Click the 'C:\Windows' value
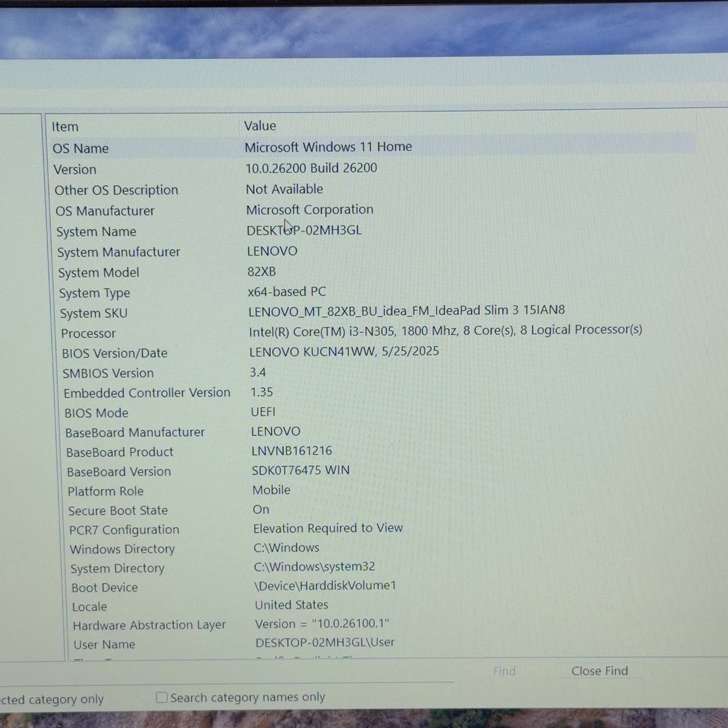Image resolution: width=728 pixels, height=728 pixels. [286, 547]
